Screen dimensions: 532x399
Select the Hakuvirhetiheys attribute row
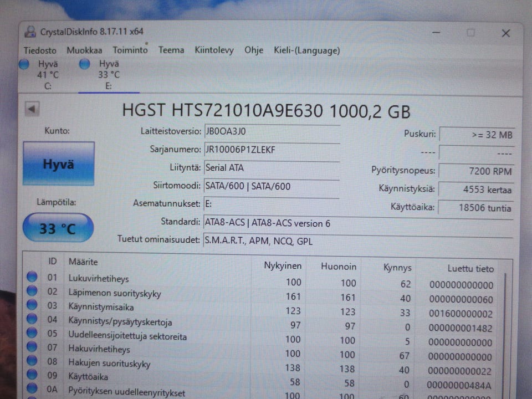tap(261, 351)
